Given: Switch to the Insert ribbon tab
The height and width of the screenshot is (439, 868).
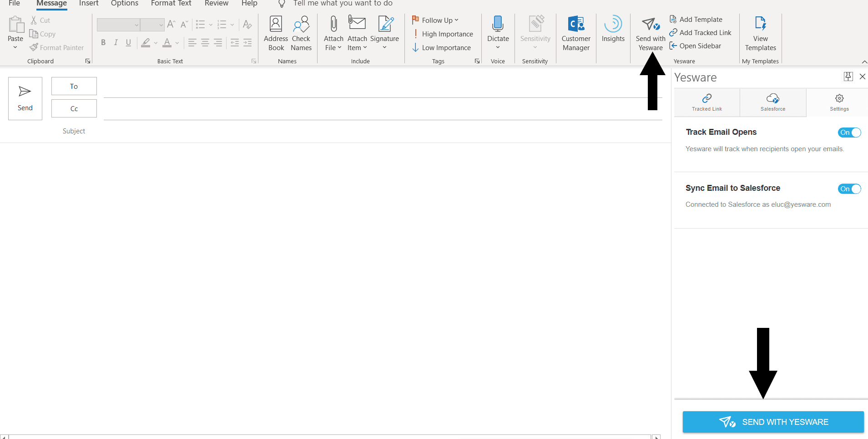Looking at the screenshot, I should pos(89,4).
